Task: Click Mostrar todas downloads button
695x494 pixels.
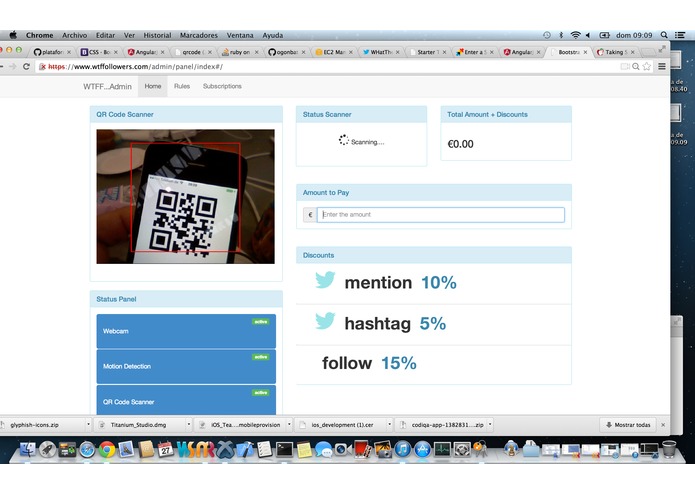Action: point(629,424)
